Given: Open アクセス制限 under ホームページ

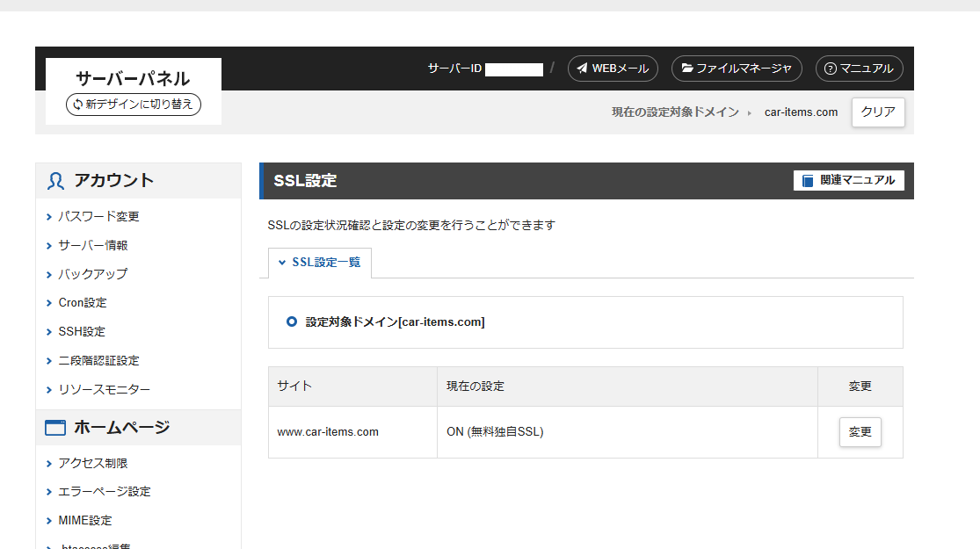Looking at the screenshot, I should pyautogui.click(x=93, y=463).
